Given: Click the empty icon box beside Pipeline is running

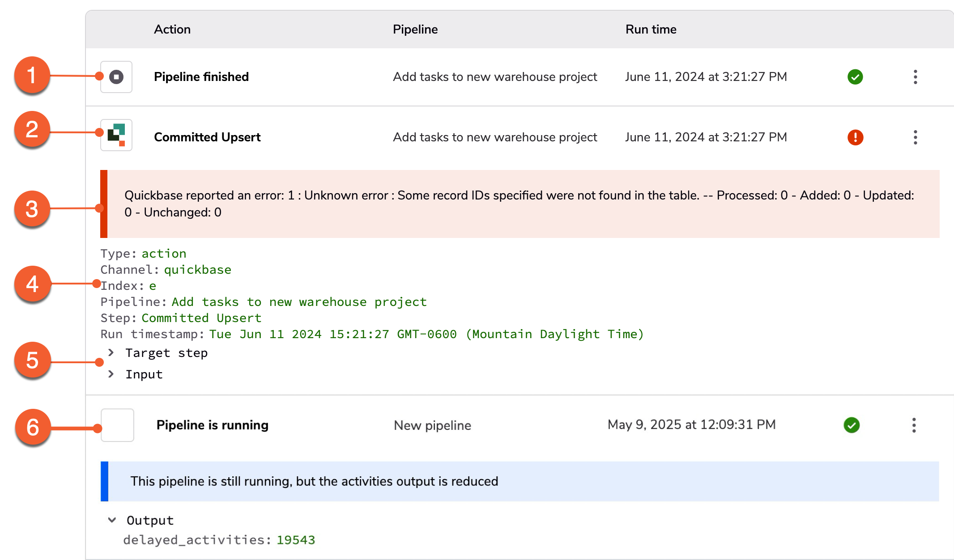Looking at the screenshot, I should point(117,425).
